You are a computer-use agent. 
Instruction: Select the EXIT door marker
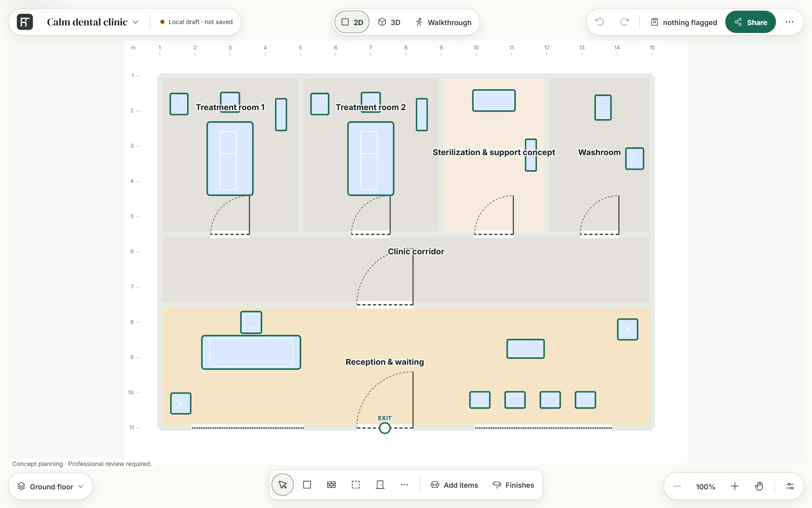(385, 428)
